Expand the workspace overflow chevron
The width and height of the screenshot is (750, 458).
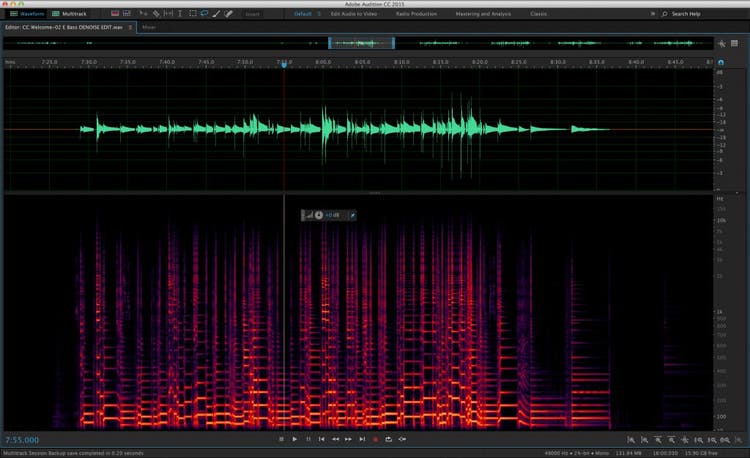tap(651, 14)
